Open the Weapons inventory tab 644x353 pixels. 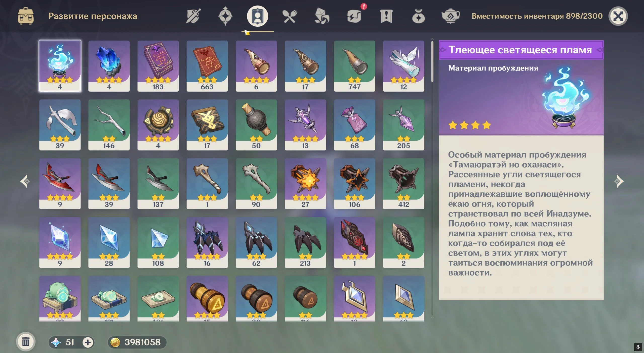[193, 16]
